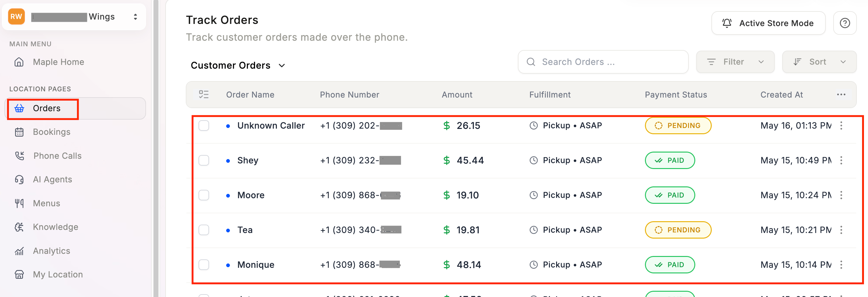Tick the checkbox for Unknown Caller order

coord(204,126)
